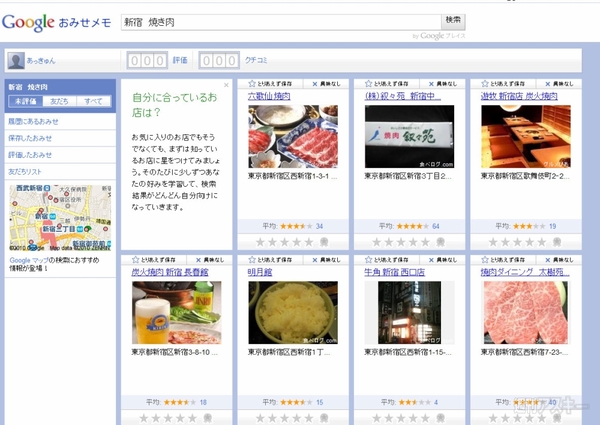Open 保存したおみせ in sidebar

30,138
